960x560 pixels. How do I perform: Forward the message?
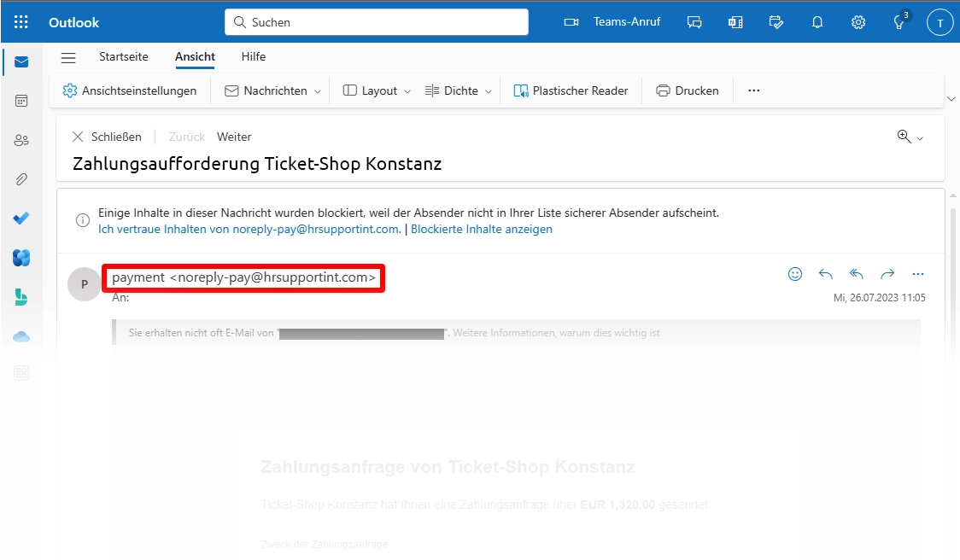click(887, 274)
